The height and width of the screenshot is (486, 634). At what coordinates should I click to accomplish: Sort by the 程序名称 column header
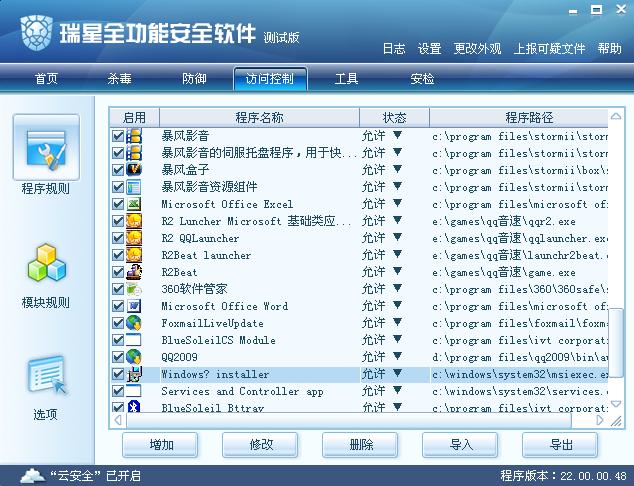coord(259,118)
